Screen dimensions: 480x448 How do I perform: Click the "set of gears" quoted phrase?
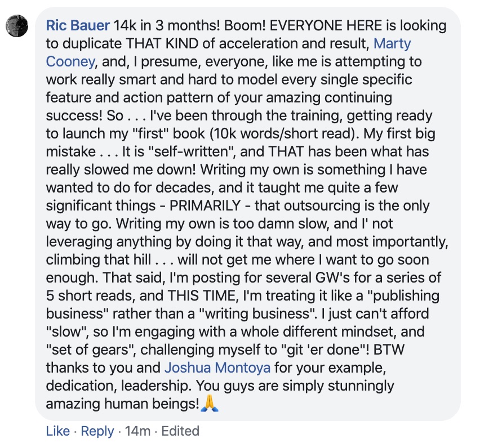point(91,350)
